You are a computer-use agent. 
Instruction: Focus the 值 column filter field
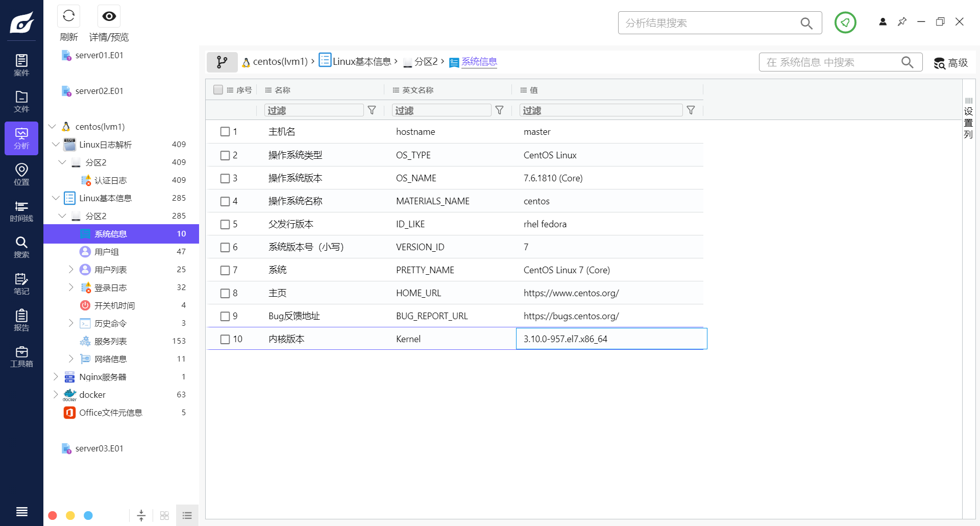[601, 110]
